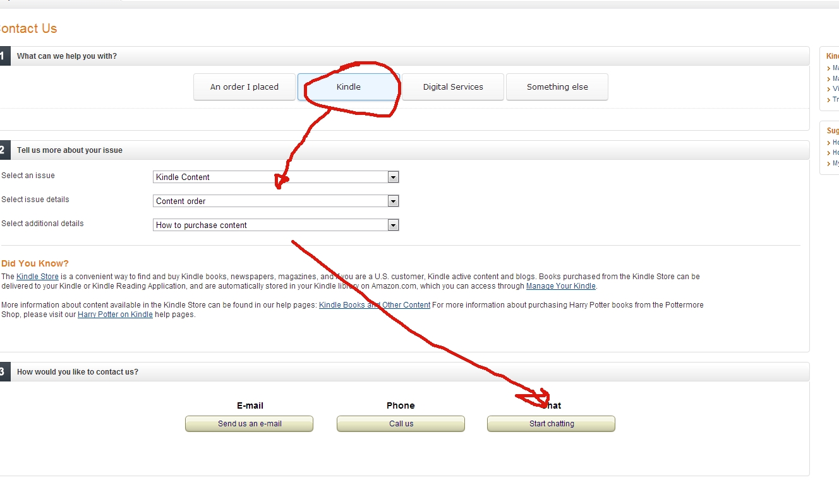
Task: Choose the "An order I placed" option
Action: [244, 87]
